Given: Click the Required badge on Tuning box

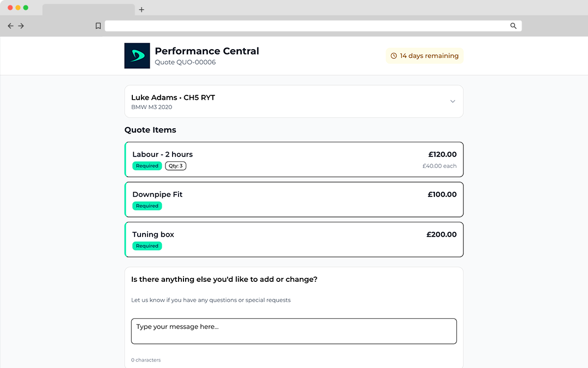Looking at the screenshot, I should 147,246.
